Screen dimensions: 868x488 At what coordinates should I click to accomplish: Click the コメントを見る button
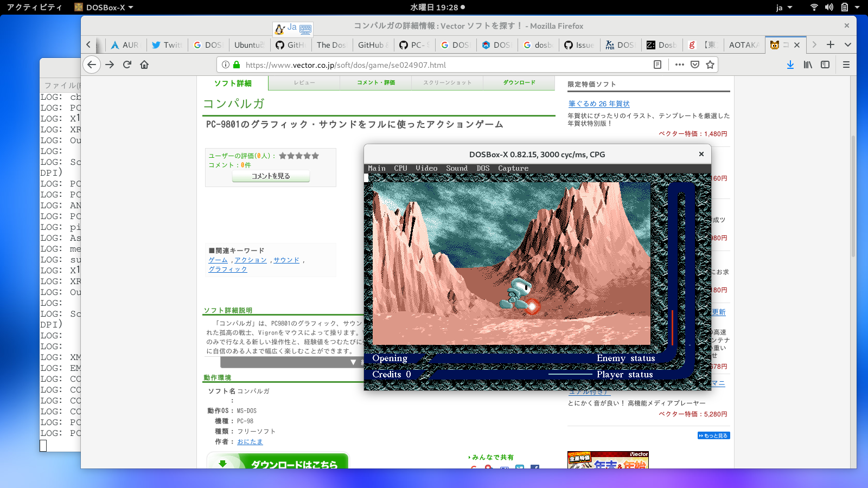[271, 176]
